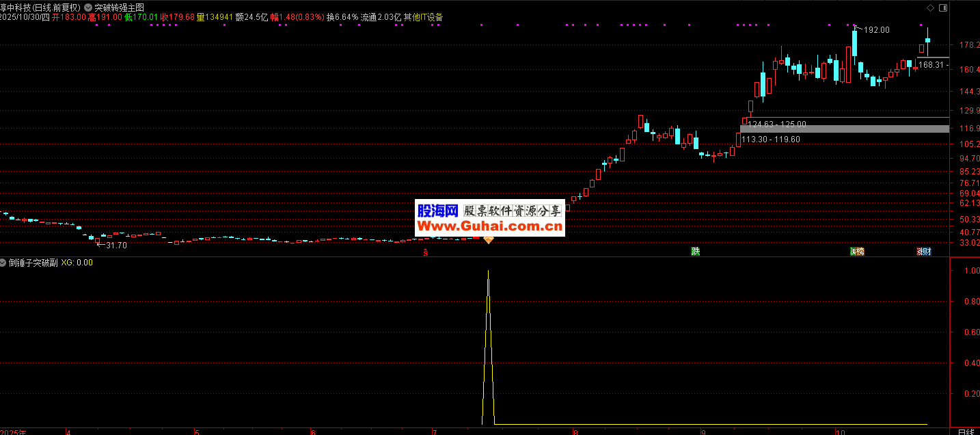Open the 涨财 event marker at right

tap(924, 251)
